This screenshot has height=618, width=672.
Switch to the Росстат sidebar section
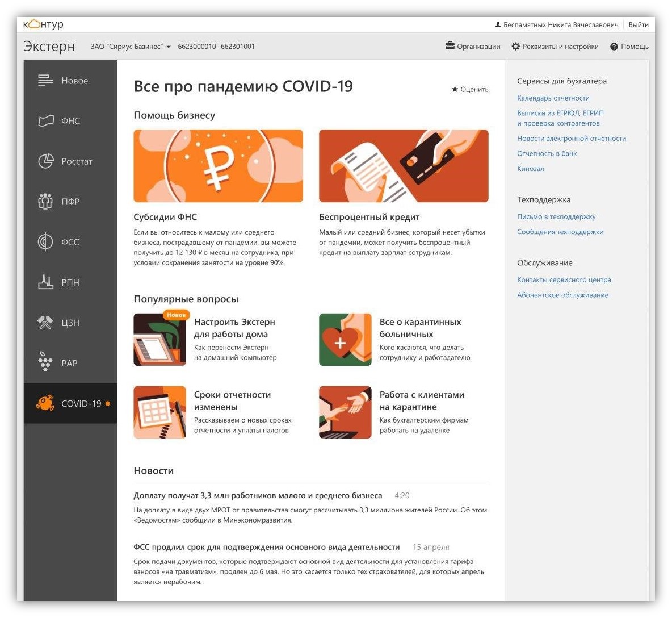pyautogui.click(x=70, y=161)
